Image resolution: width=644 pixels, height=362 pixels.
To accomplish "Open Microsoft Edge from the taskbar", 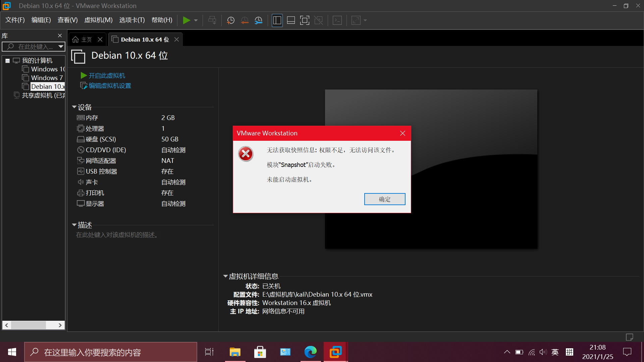I will pos(311,352).
